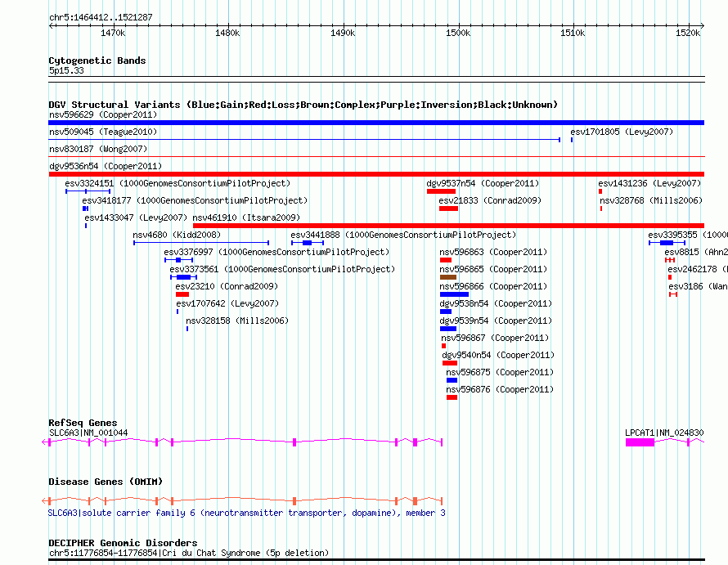
Task: Click the nsv596865 (Cooper2011) label
Action: click(x=493, y=269)
